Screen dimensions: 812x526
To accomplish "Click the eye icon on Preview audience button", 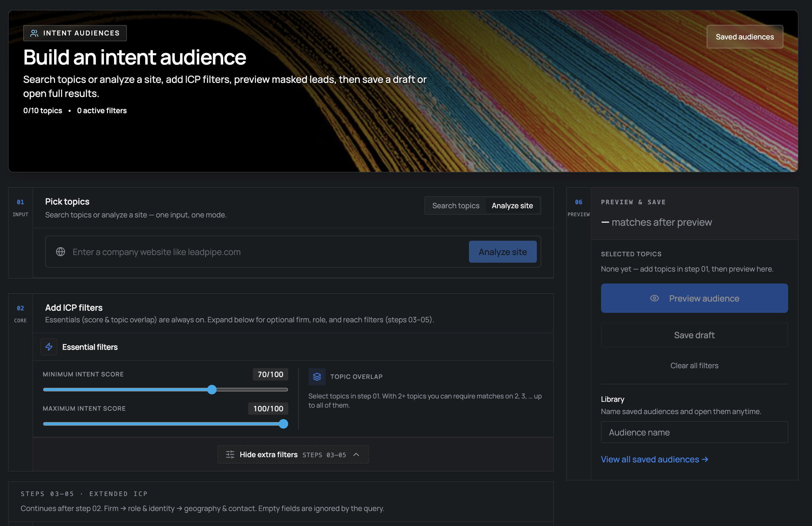I will click(655, 298).
